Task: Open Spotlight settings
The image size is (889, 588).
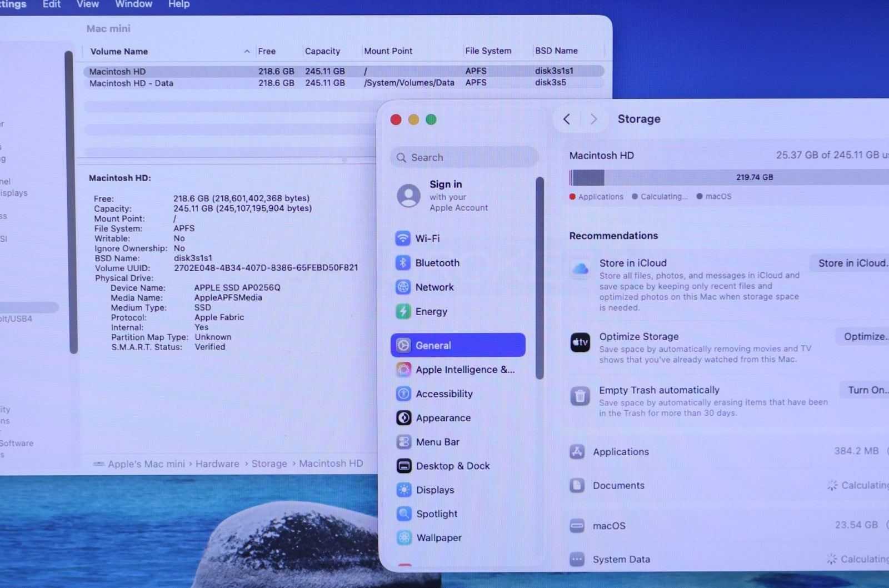Action: 436,514
